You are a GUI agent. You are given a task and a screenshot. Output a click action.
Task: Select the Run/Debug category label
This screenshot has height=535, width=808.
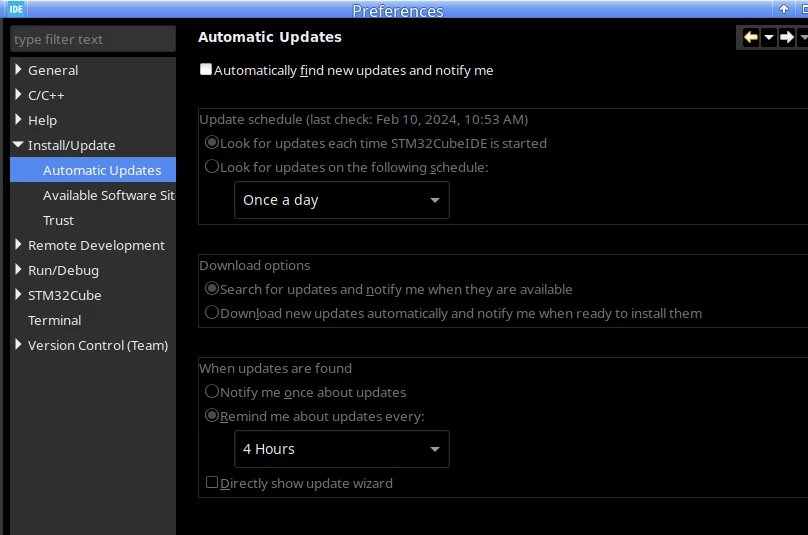[x=63, y=271]
